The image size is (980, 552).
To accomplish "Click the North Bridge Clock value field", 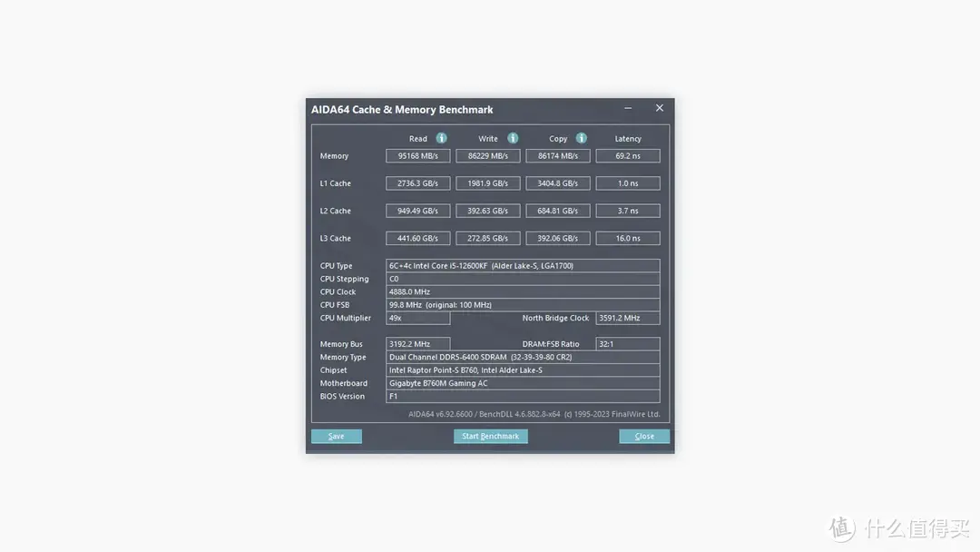I will 627,319.
